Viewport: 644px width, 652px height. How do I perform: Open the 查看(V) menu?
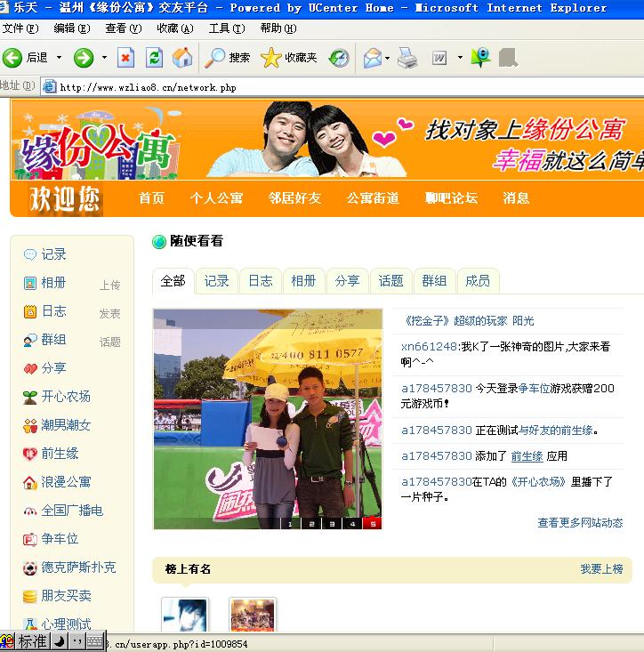pyautogui.click(x=123, y=28)
